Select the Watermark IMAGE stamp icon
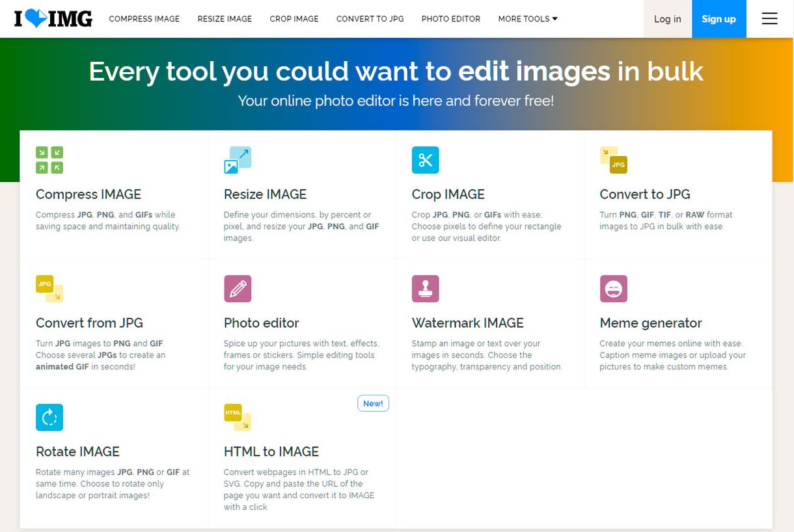 pos(426,288)
